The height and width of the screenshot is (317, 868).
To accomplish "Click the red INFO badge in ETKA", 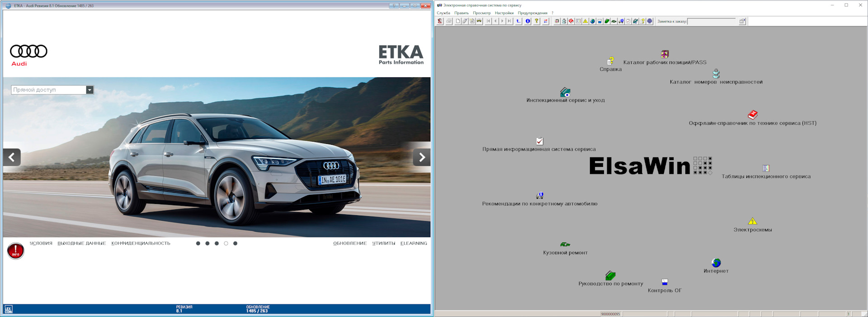I will pyautogui.click(x=16, y=251).
